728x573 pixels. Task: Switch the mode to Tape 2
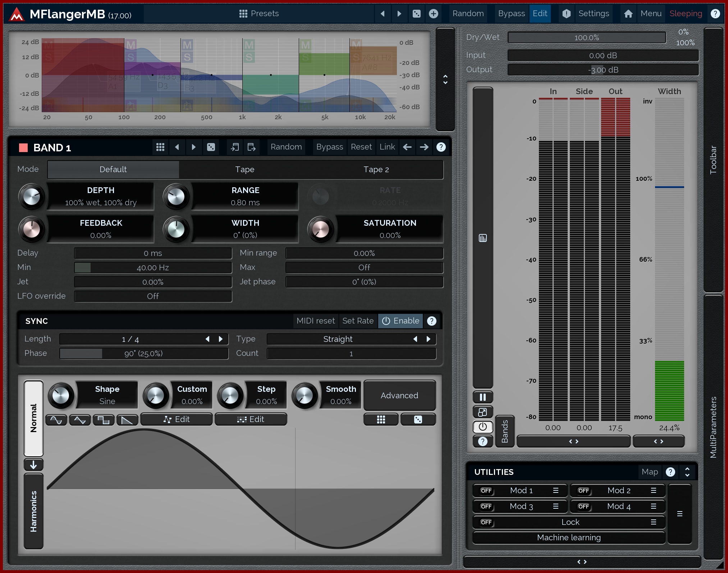(376, 169)
